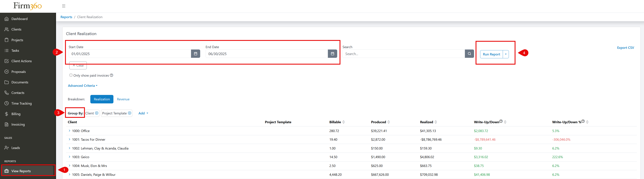Click the Clear button below Start Date
Image resolution: width=644 pixels, height=179 pixels.
[78, 65]
